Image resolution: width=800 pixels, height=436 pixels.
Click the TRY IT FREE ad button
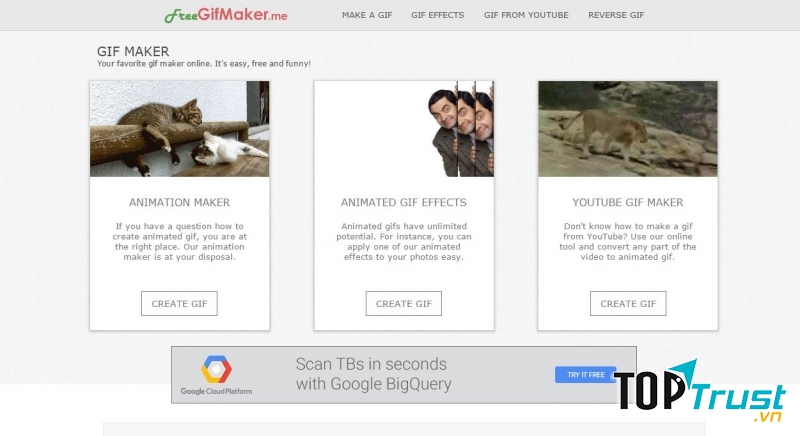coord(586,375)
